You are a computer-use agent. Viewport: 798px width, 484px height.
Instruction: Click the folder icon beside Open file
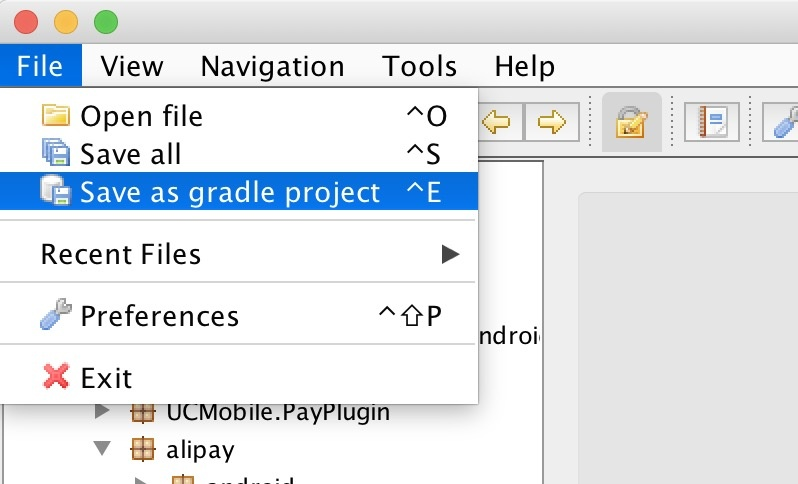point(55,115)
